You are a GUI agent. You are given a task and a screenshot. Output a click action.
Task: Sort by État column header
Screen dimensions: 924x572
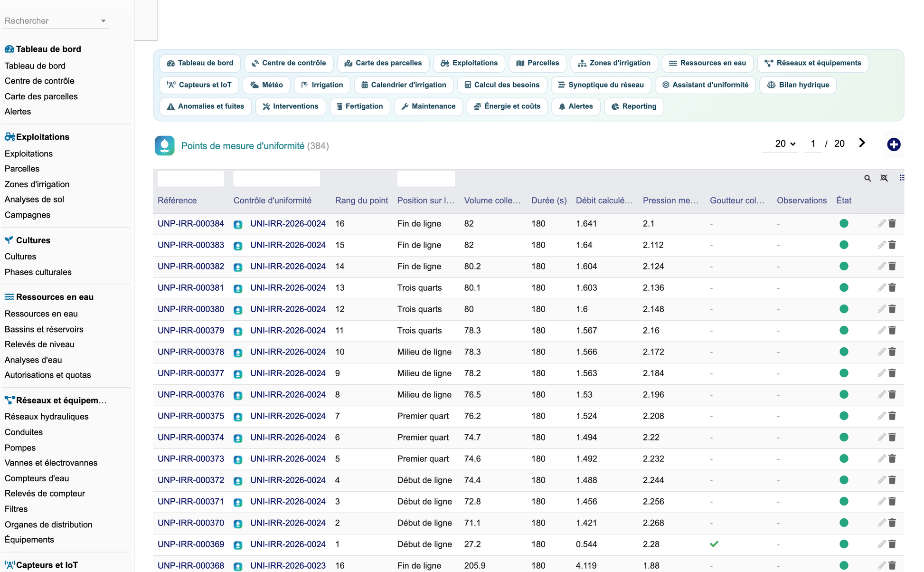coord(844,200)
